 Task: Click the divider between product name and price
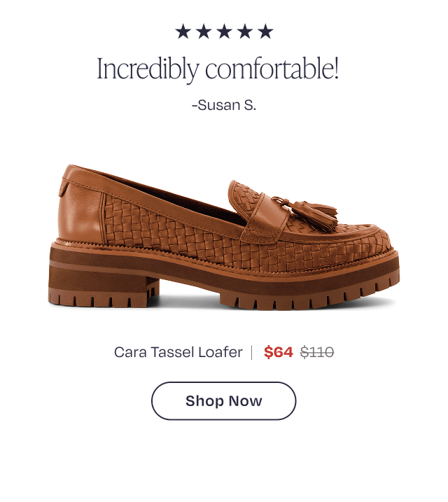[x=253, y=352]
